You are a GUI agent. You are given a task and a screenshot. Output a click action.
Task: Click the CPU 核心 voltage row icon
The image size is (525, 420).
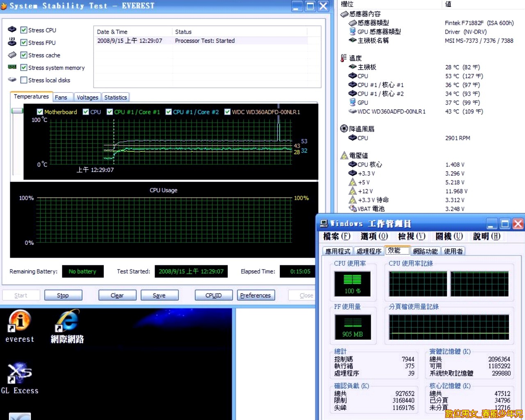click(353, 164)
